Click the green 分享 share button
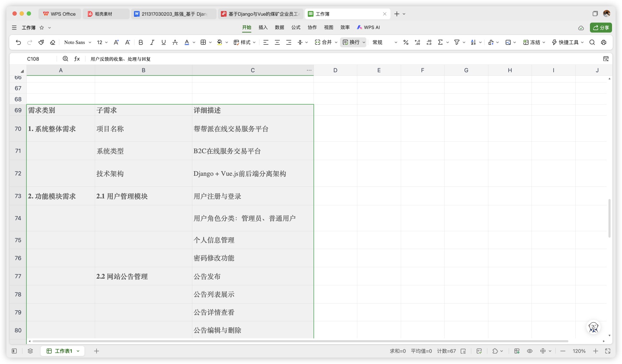Screen dimensions: 622x364 pyautogui.click(x=601, y=27)
